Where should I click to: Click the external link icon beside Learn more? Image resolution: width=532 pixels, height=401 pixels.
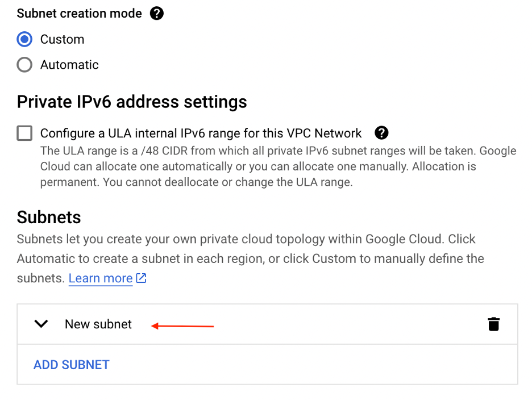coord(142,278)
